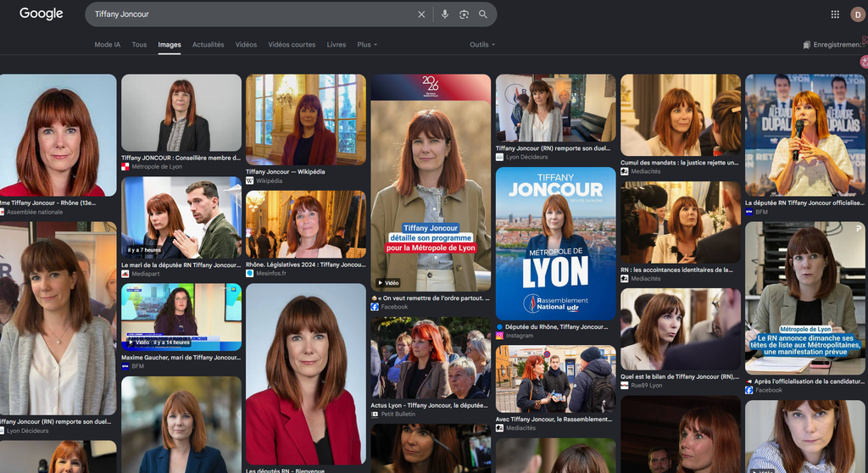Image resolution: width=868 pixels, height=473 pixels.
Task: Click the Instagram source label
Action: pos(520,336)
